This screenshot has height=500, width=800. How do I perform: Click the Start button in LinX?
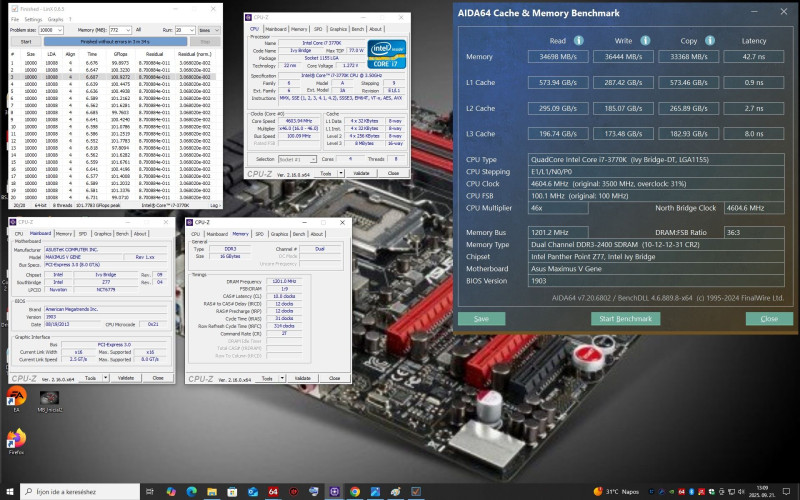coord(26,42)
